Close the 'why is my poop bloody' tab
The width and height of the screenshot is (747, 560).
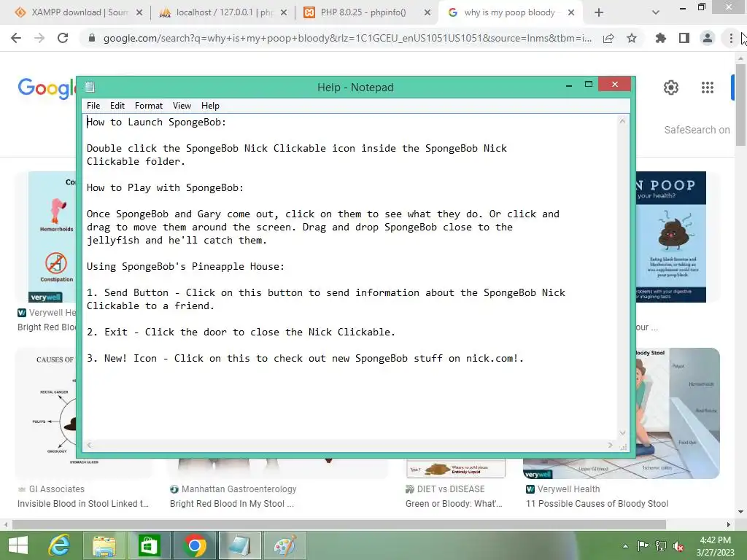(571, 13)
